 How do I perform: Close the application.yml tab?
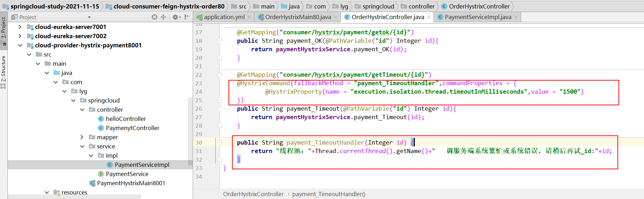(249, 17)
